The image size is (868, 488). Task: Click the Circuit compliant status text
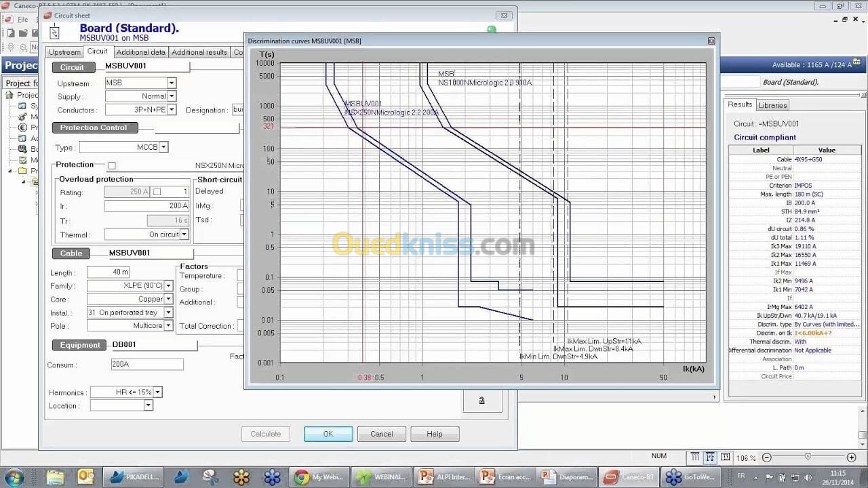[765, 137]
